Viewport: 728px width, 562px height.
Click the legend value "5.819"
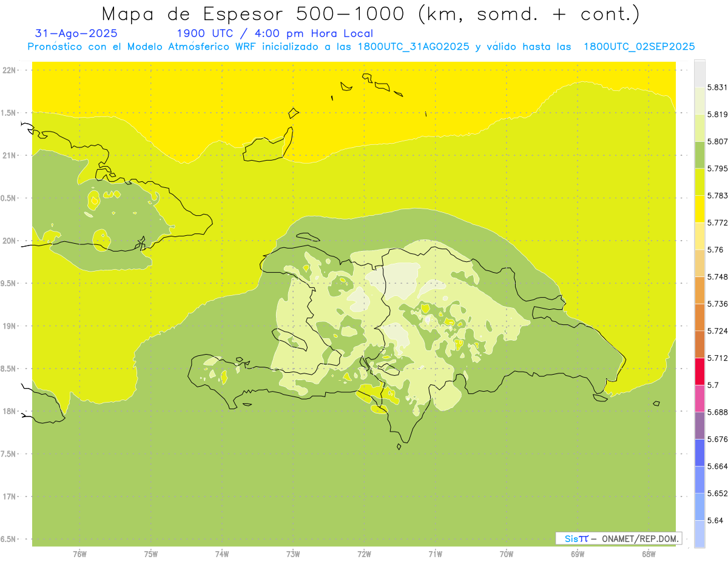click(717, 114)
